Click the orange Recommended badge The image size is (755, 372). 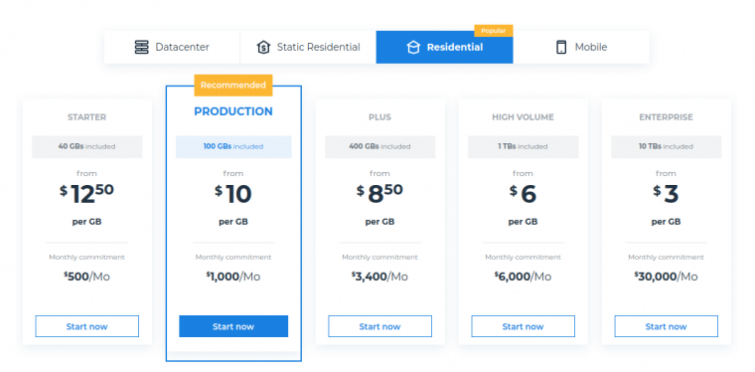[x=233, y=85]
